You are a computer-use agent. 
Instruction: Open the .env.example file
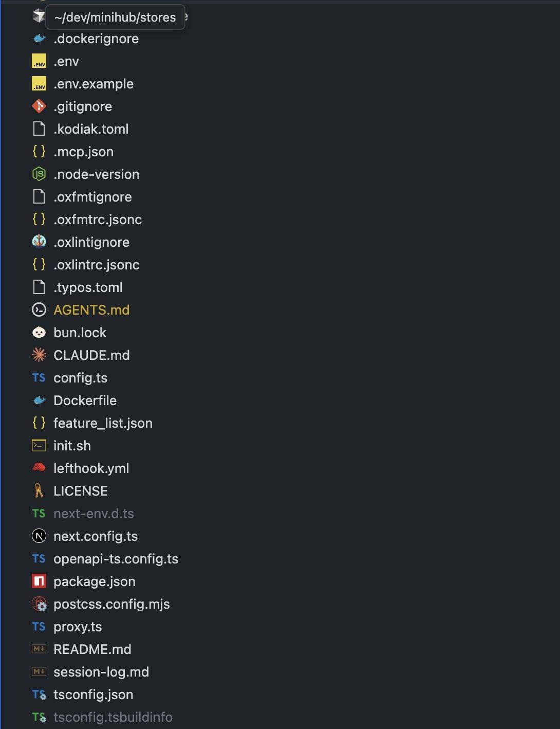click(94, 84)
